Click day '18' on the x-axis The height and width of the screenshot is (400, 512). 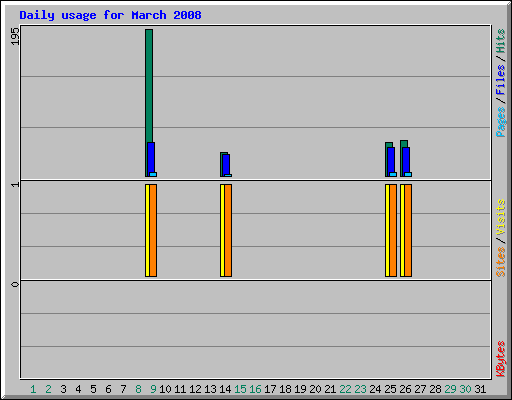(x=285, y=389)
